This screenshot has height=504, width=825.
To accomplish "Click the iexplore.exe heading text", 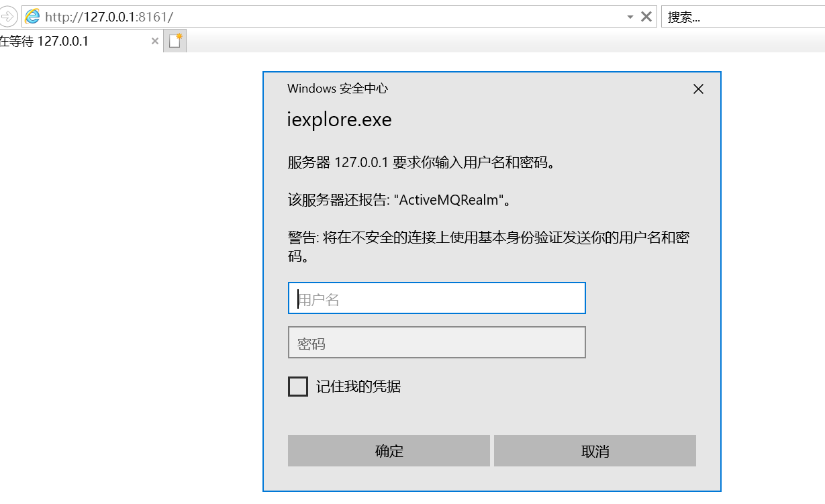I will [x=340, y=120].
